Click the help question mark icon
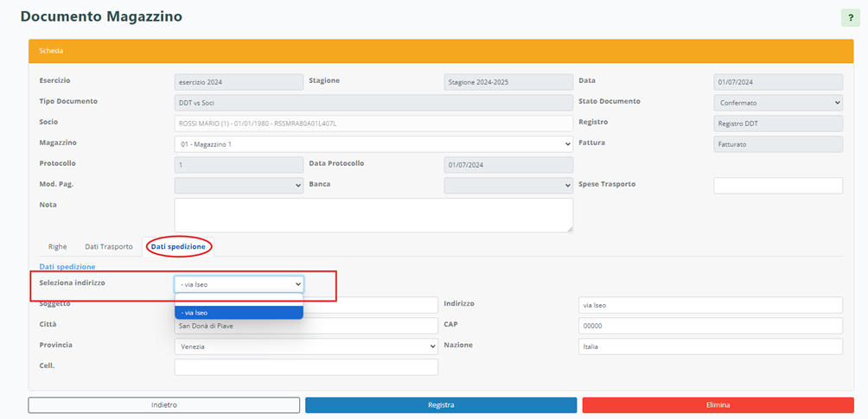 [850, 18]
